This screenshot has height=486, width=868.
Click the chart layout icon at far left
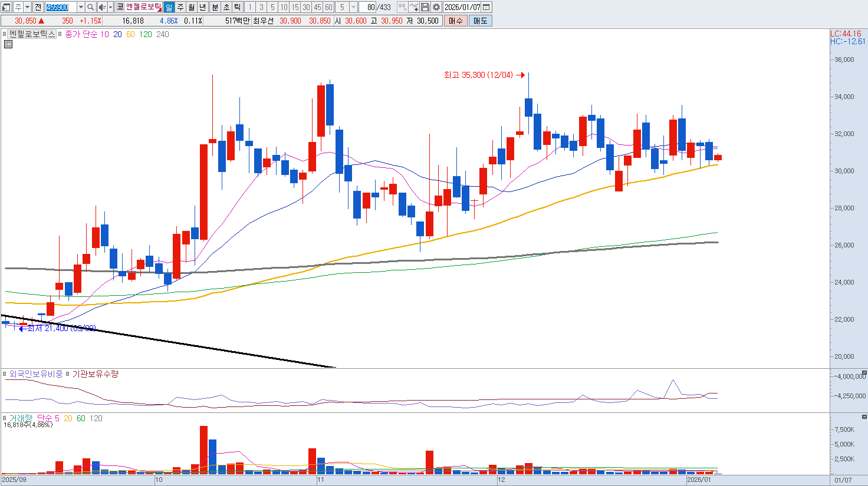point(6,7)
